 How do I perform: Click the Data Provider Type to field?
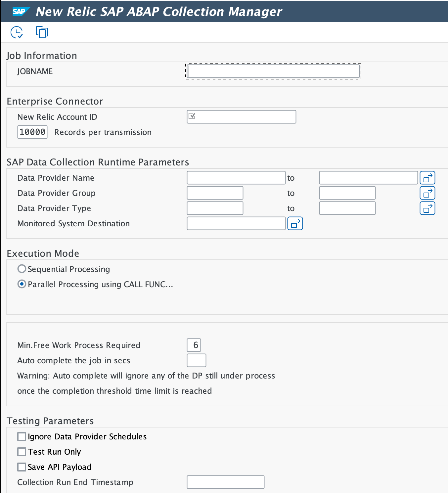coord(347,208)
